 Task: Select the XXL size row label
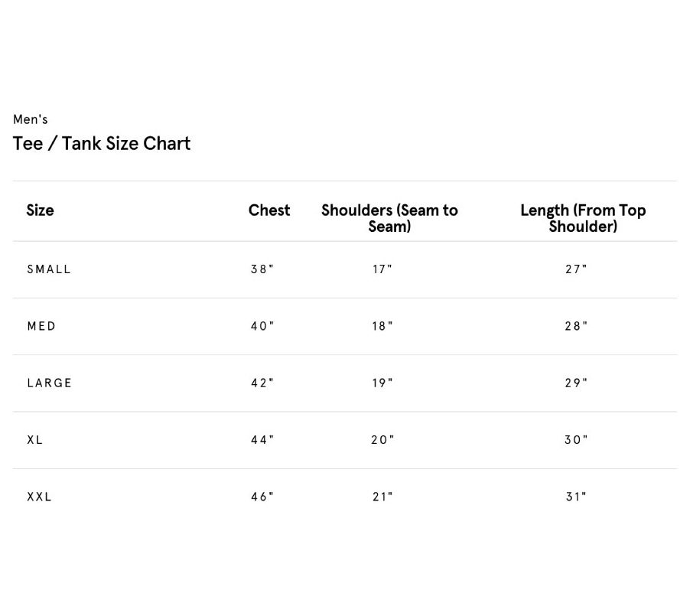click(x=40, y=497)
